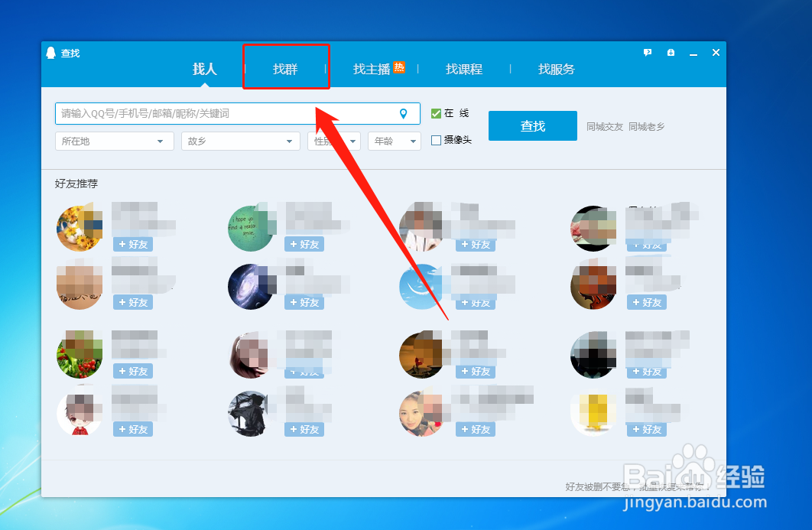Open the 年龄 dropdown

tap(394, 141)
